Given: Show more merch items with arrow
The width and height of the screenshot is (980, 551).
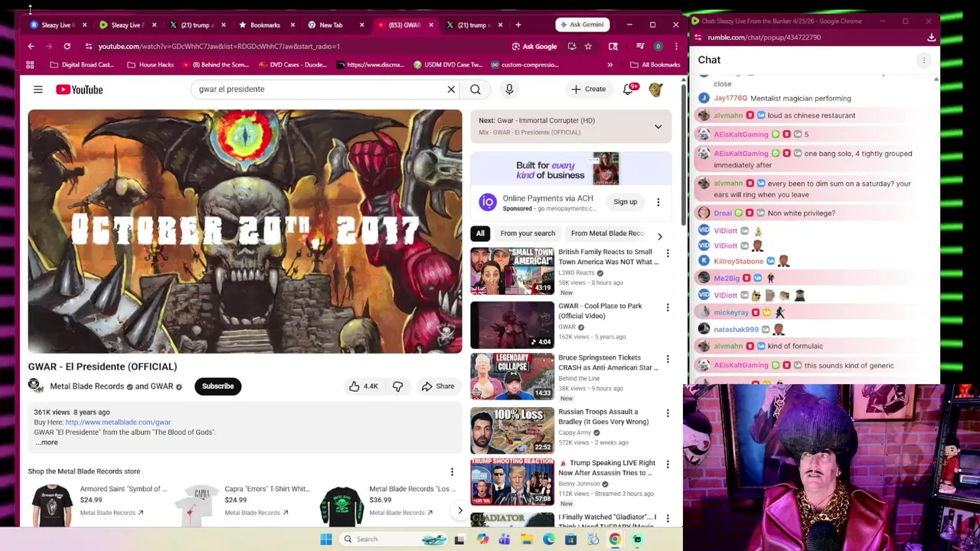Looking at the screenshot, I should click(x=460, y=510).
